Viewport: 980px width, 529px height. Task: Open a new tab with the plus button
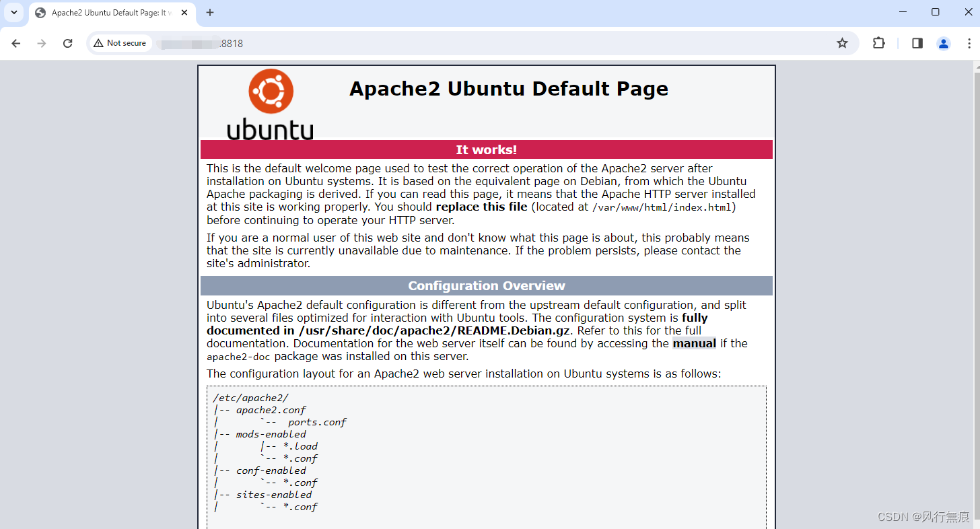click(x=209, y=11)
